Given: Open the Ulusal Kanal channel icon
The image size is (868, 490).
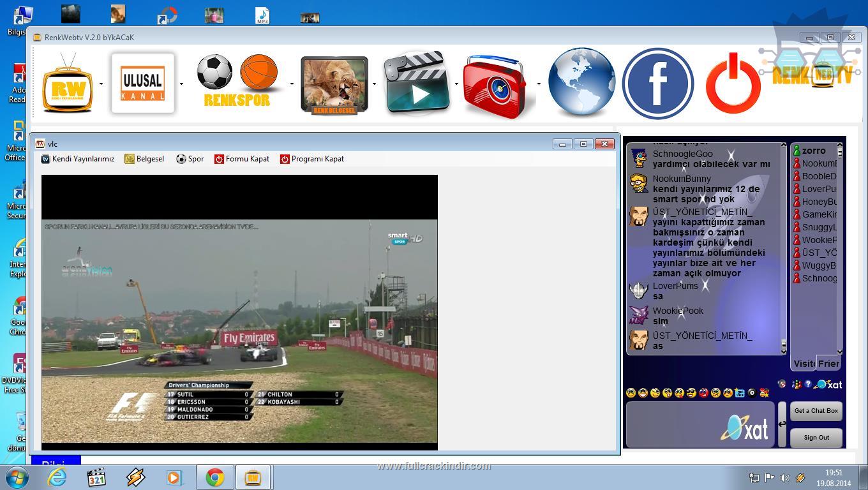Looking at the screenshot, I should point(143,84).
